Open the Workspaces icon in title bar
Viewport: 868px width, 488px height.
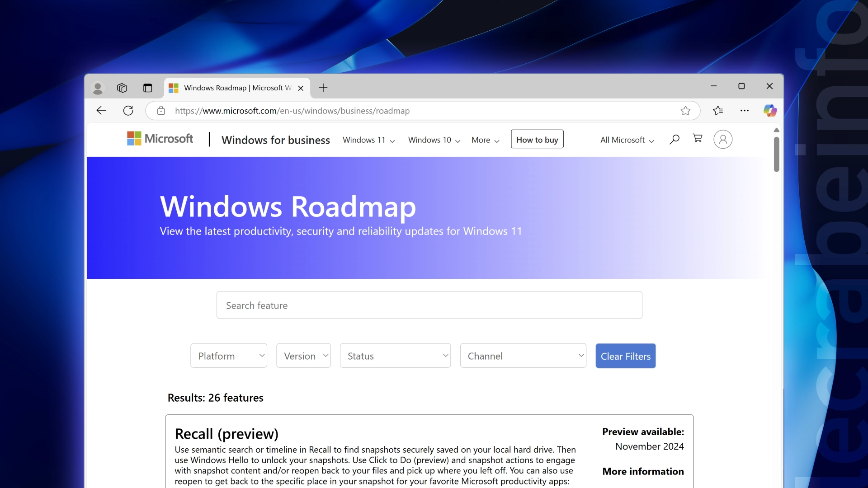122,88
